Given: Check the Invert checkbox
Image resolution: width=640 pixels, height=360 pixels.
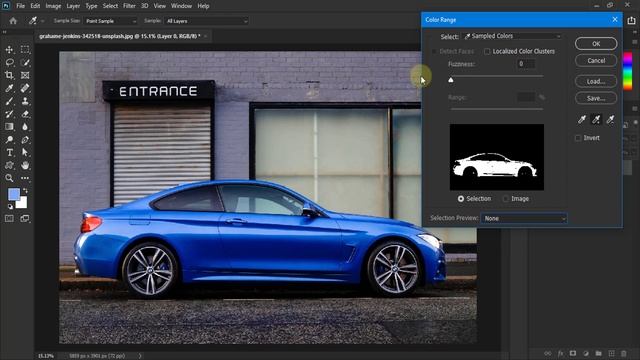Looking at the screenshot, I should (578, 138).
